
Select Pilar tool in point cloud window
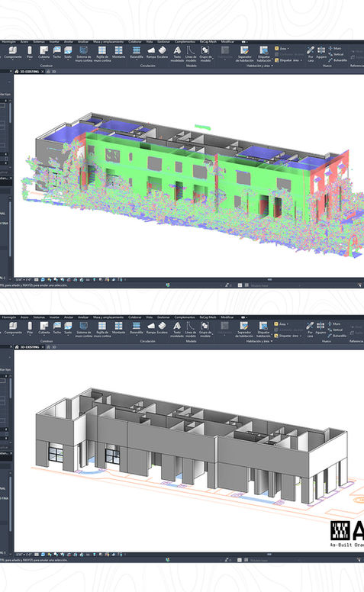click(30, 53)
